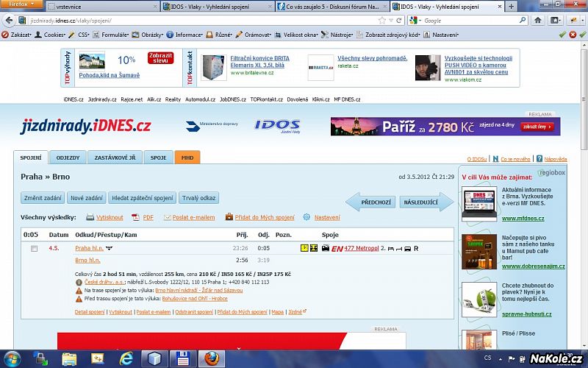588x368 pixels.
Task: Click the jizdnirady.iDNES.cz logo
Action: pos(86,126)
